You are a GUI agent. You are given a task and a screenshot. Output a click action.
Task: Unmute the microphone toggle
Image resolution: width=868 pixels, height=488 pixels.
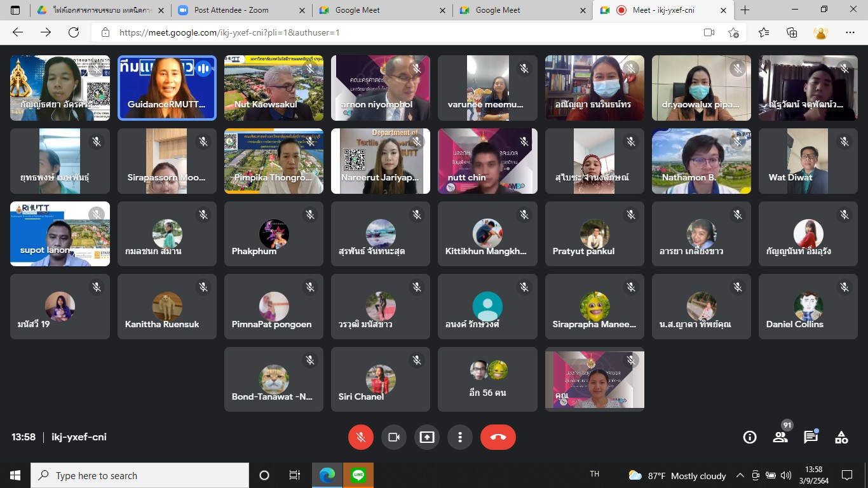click(361, 437)
